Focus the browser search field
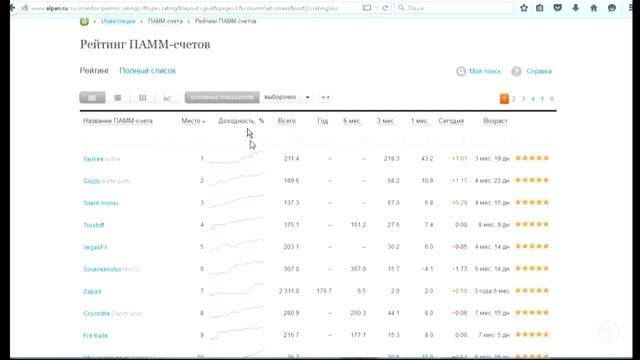The height and width of the screenshot is (360, 640). point(453,8)
